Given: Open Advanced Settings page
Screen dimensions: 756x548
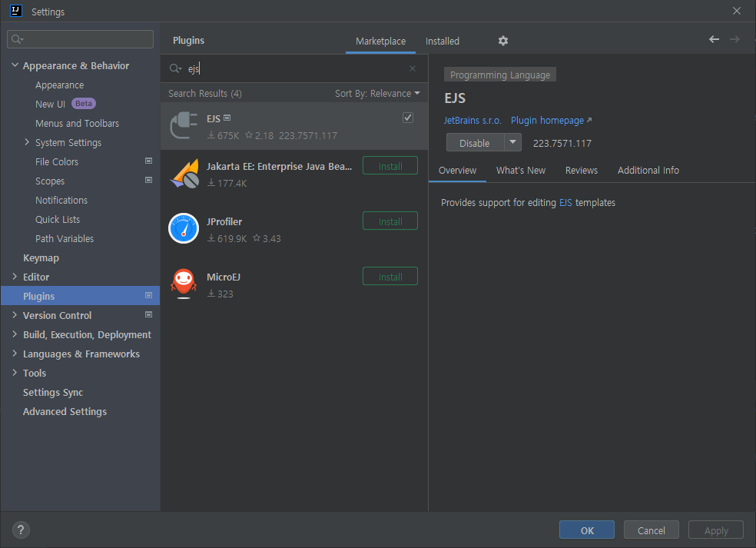Looking at the screenshot, I should 65,411.
